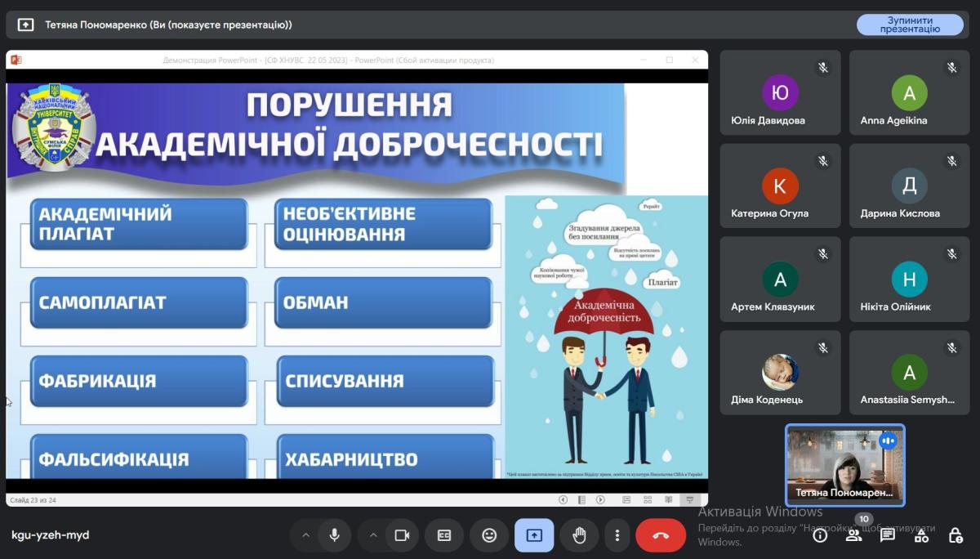Click muted mic icon on Артем Клявзуник tile
The height and width of the screenshot is (559, 980).
point(823,254)
